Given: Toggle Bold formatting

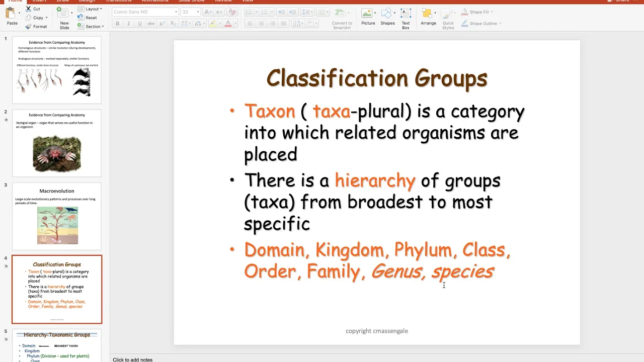Looking at the screenshot, I should click(118, 24).
